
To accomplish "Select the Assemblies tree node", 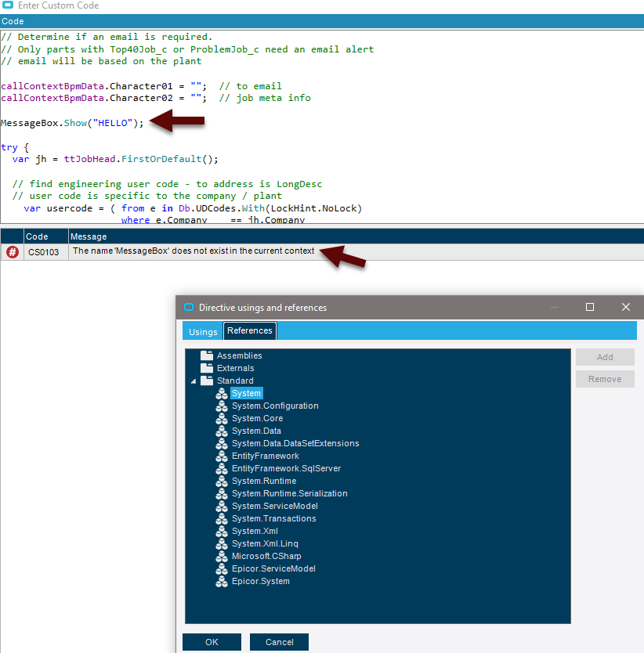I will pyautogui.click(x=239, y=355).
